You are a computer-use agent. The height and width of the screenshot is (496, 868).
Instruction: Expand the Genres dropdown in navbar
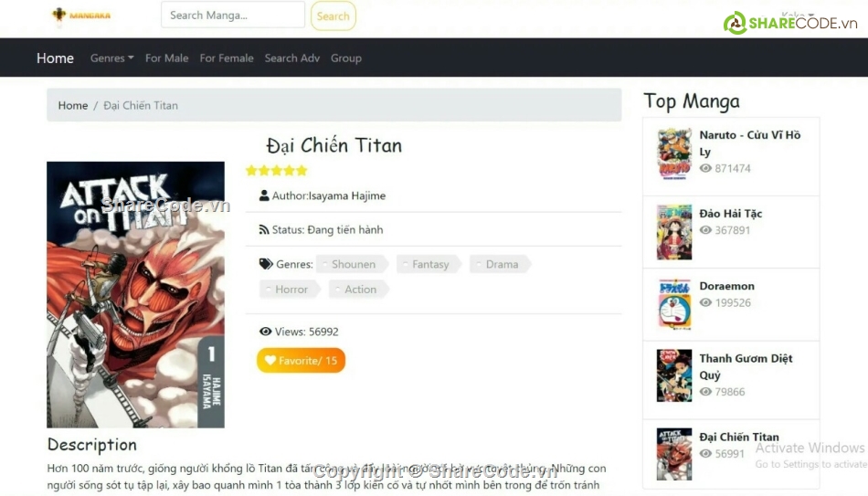tap(111, 58)
